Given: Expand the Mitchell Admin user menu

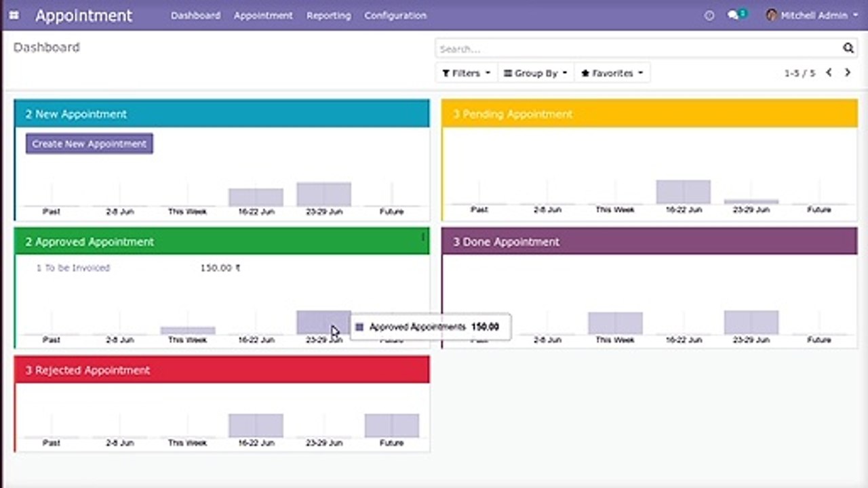Looking at the screenshot, I should (812, 15).
